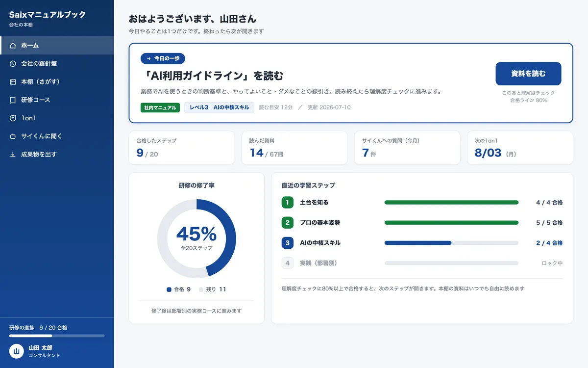Click the sidebar 研修の進捗 progress bar
This screenshot has width=588, height=368.
(57, 336)
